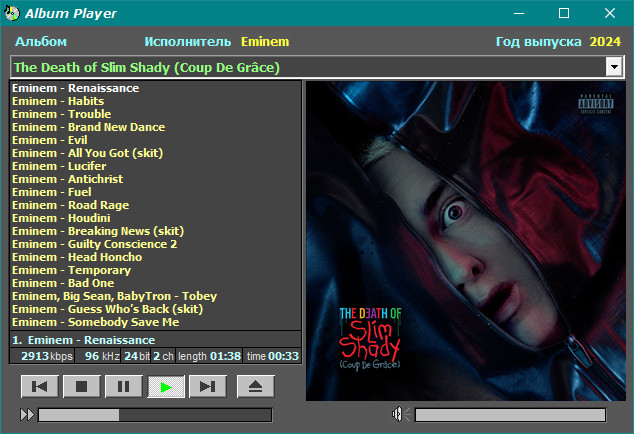Click the length 01:38 field
This screenshot has width=634, height=434.
(x=209, y=356)
